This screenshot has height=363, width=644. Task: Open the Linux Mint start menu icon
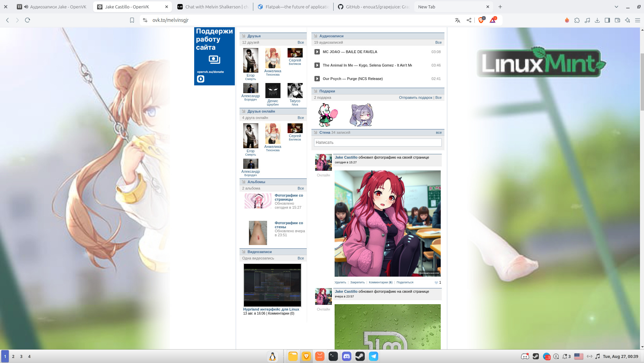[272, 356]
